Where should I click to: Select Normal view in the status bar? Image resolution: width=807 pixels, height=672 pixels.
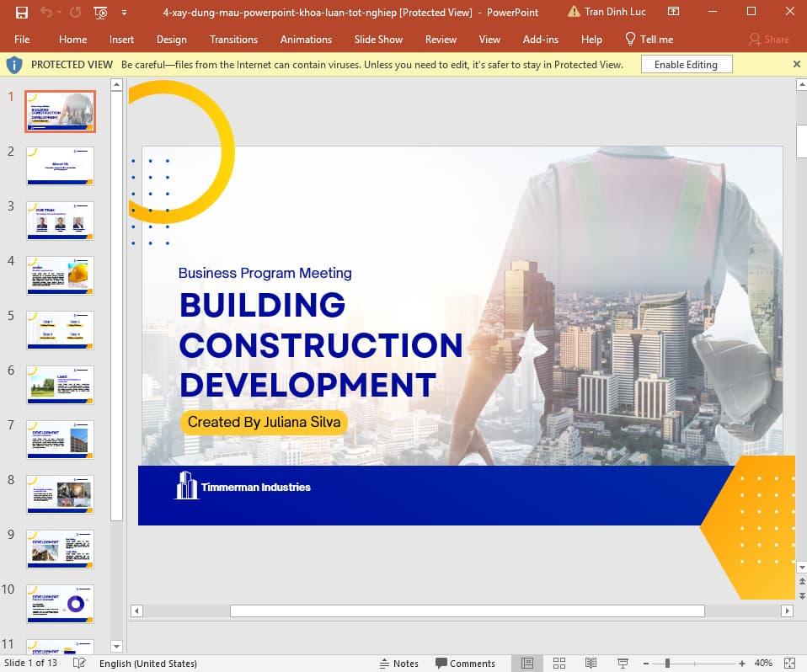tap(526, 664)
